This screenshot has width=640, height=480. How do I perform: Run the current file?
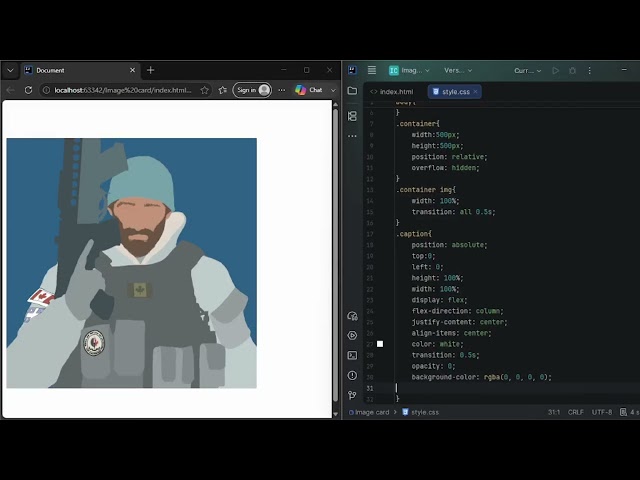click(556, 71)
